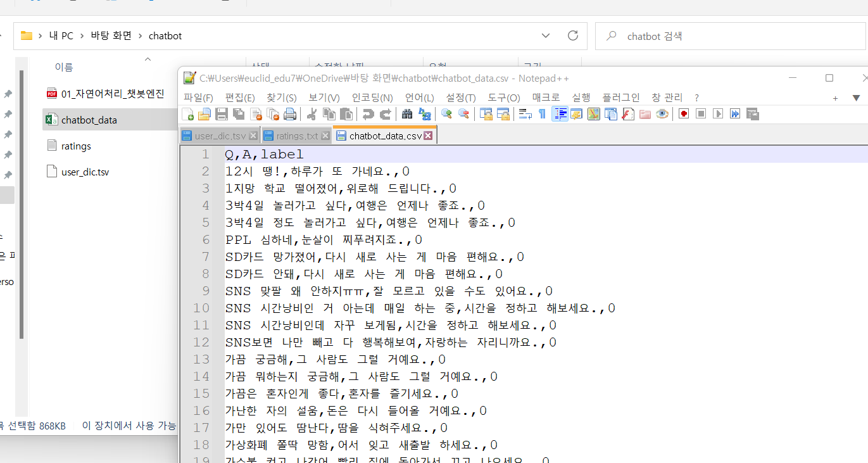Toggle word wrap in the toolbar
This screenshot has width=868, height=463.
(x=525, y=114)
